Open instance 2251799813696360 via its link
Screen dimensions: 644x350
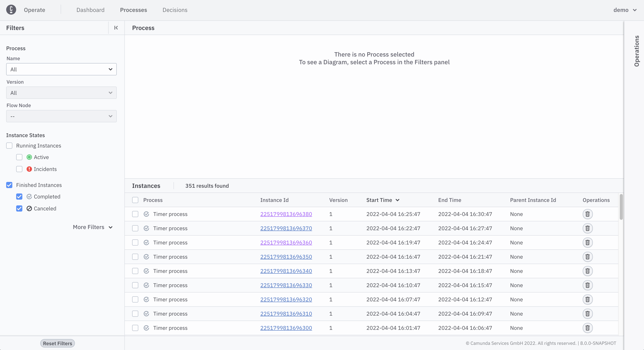click(286, 242)
